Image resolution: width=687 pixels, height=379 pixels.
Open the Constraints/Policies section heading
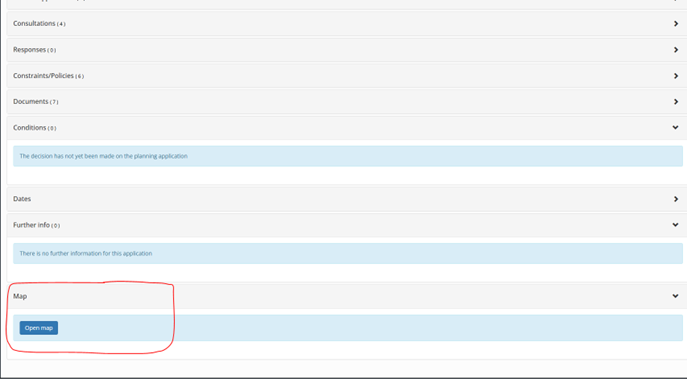tap(43, 76)
